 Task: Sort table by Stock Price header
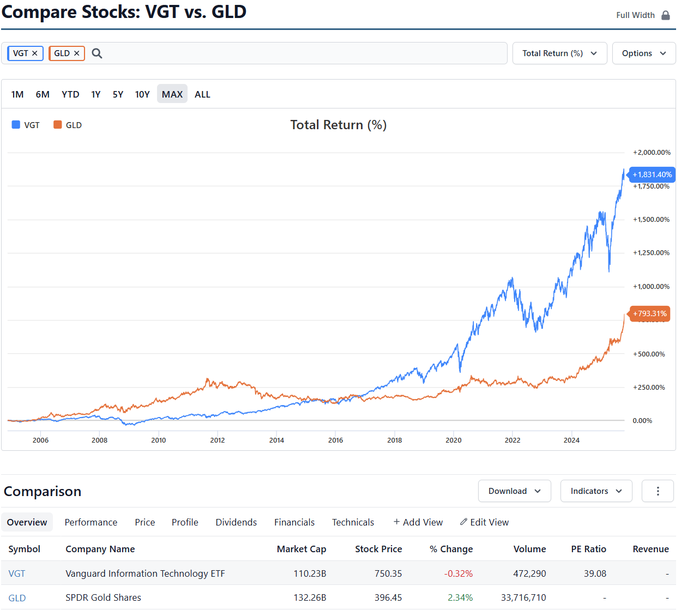point(378,549)
